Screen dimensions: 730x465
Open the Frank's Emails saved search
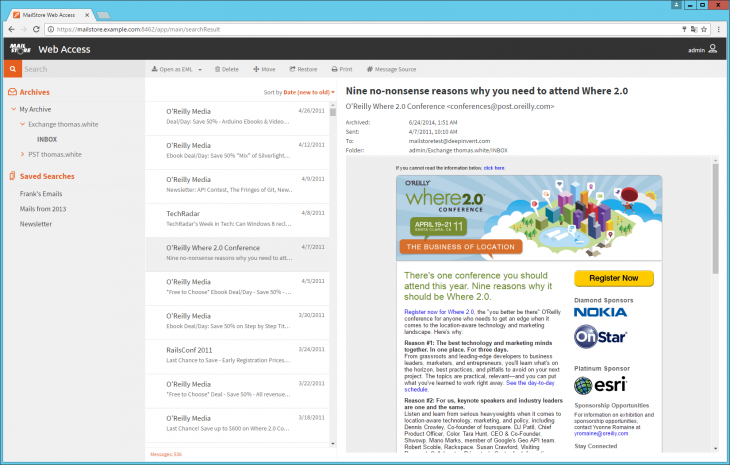point(41,194)
